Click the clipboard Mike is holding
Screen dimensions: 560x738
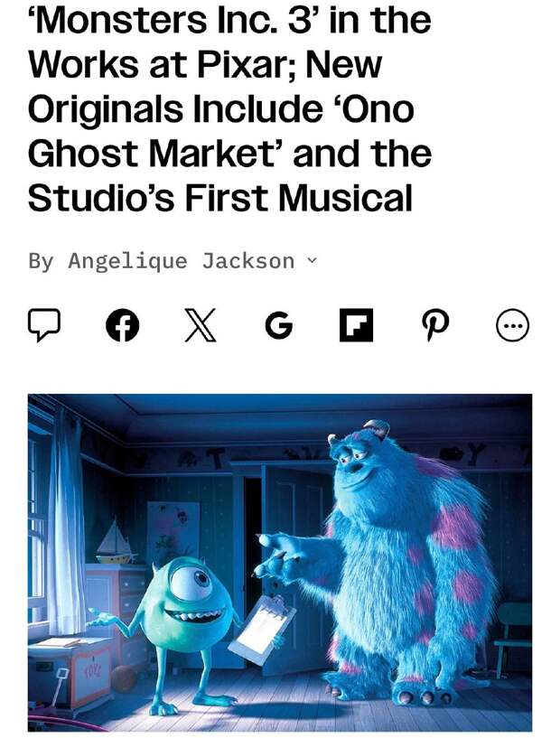pyautogui.click(x=262, y=631)
